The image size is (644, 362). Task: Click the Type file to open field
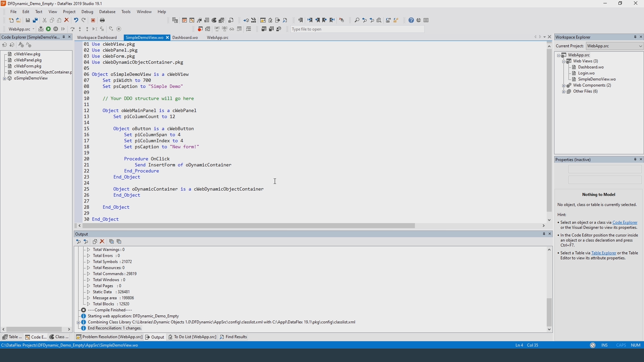point(357,30)
